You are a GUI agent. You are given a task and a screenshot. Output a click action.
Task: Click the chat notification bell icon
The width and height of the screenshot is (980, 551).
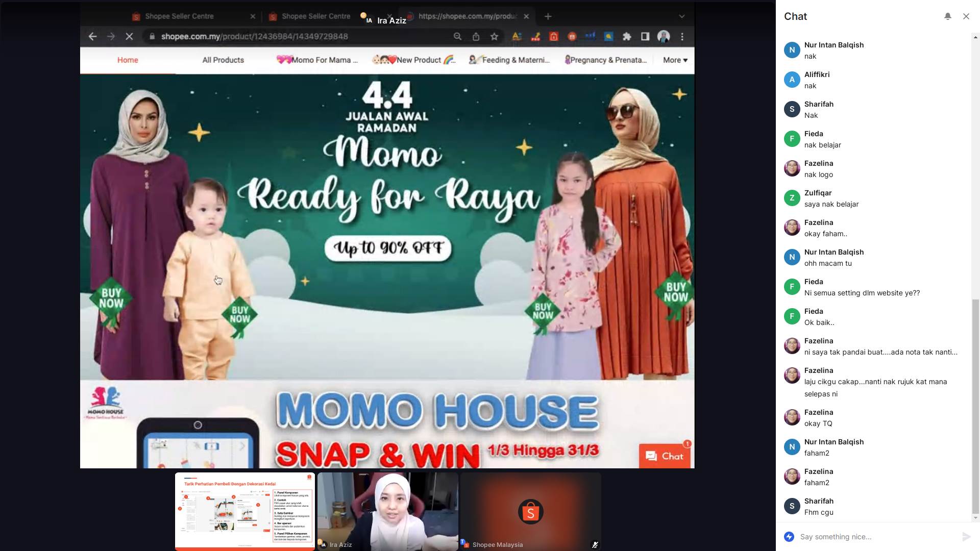pos(947,16)
